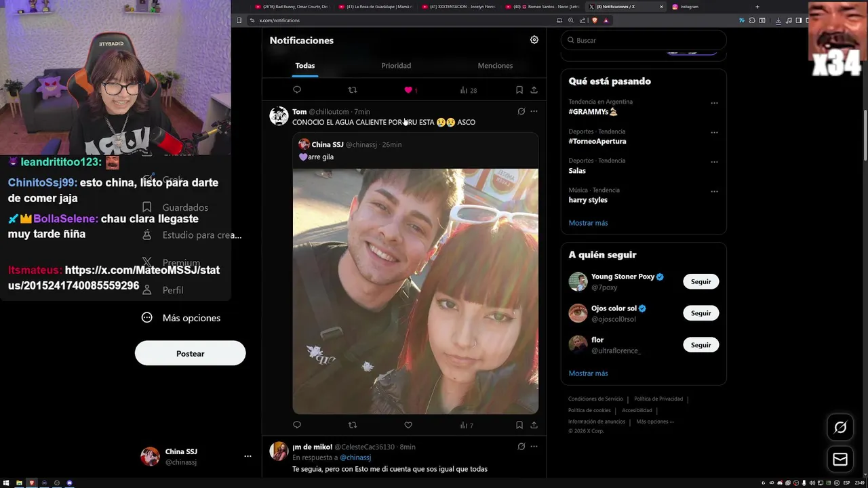868x488 pixels.
Task: Open more options on jm de miko's reply
Action: point(534,447)
